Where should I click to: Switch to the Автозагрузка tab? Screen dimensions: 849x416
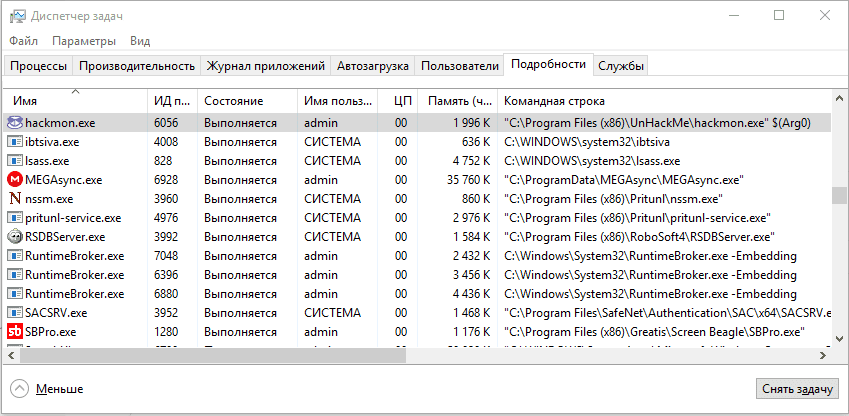[373, 66]
